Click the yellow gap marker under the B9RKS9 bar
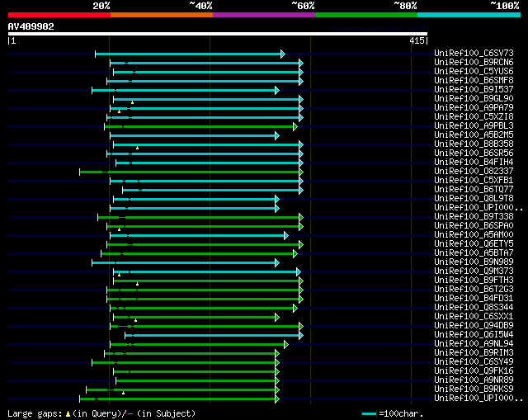This screenshot has width=528, height=420. (x=124, y=393)
